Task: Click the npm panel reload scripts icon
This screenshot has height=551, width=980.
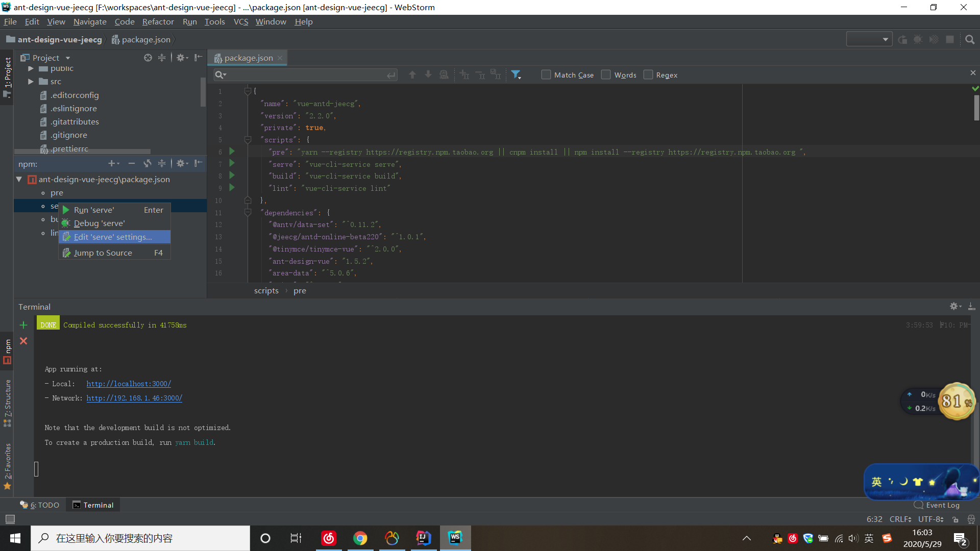Action: [x=147, y=163]
